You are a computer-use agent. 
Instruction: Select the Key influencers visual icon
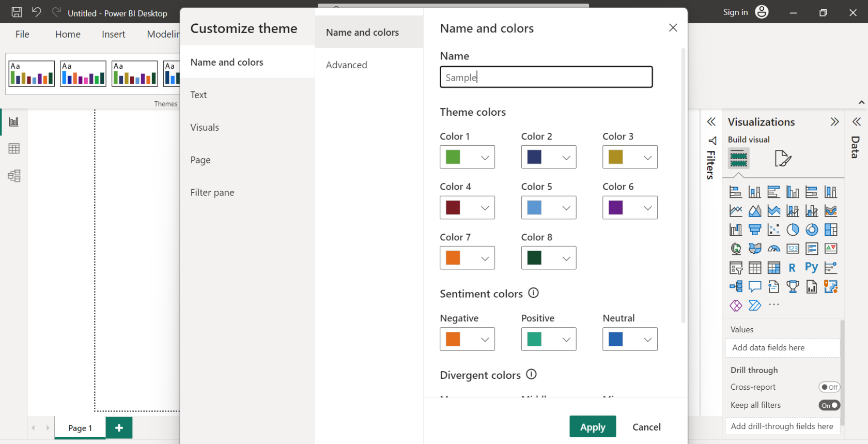tap(831, 268)
